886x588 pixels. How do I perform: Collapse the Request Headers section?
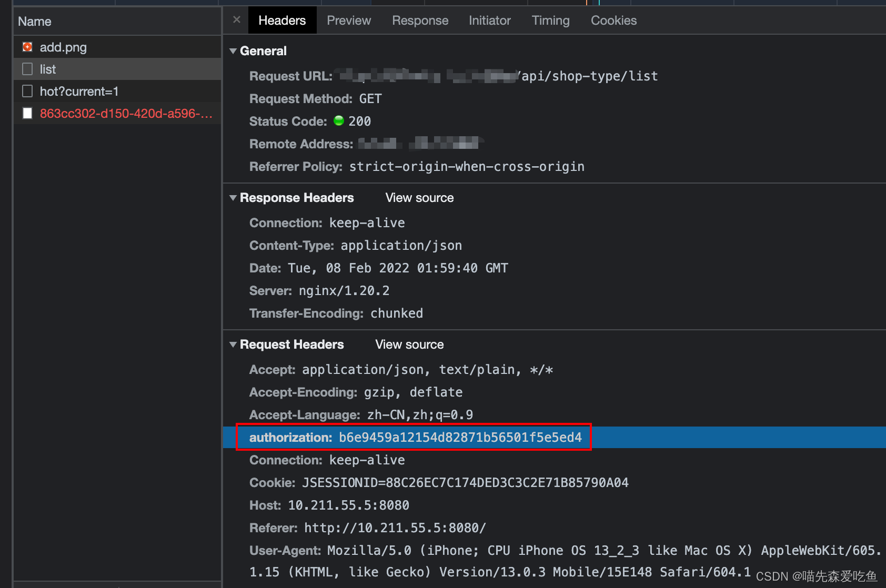pos(233,344)
